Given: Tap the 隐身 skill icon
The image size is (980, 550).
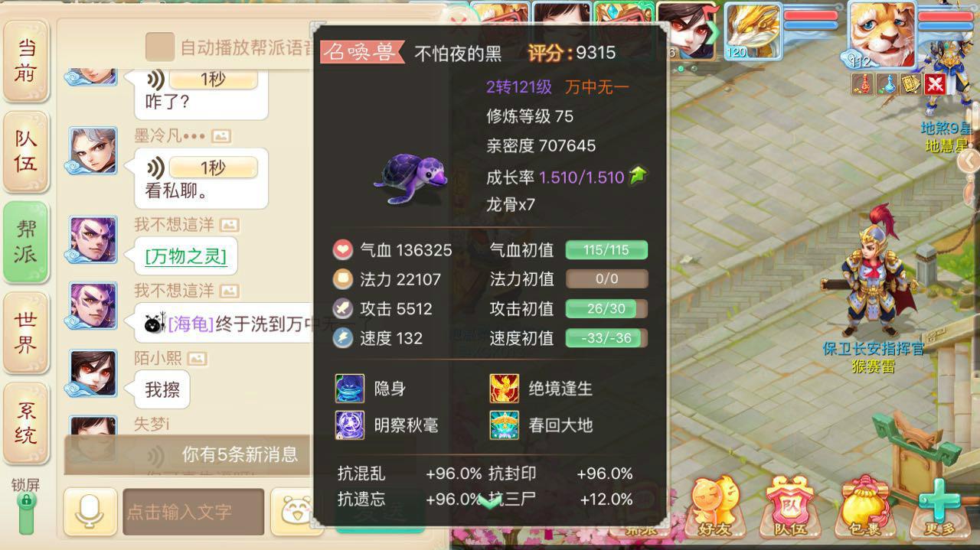Looking at the screenshot, I should coord(350,389).
